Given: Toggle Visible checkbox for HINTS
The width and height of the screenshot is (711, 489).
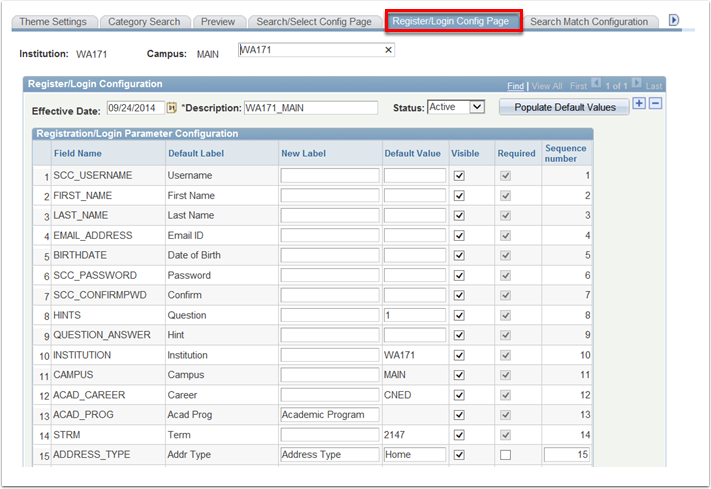Looking at the screenshot, I should 459,315.
